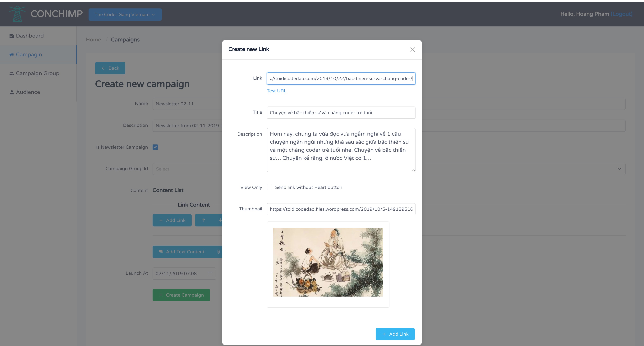Click the thumbnail preview painting image
Viewport: 644px width, 346px height.
click(328, 262)
